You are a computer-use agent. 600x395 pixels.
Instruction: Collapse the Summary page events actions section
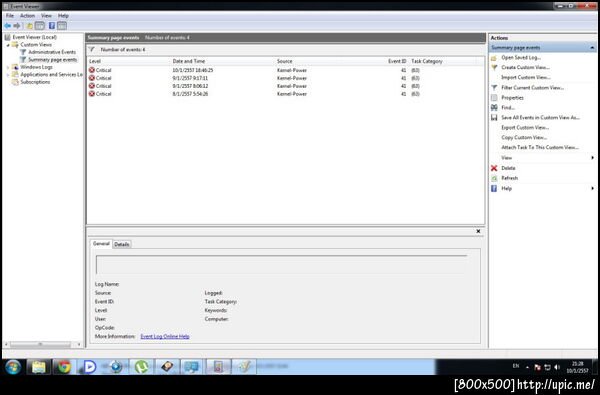592,47
